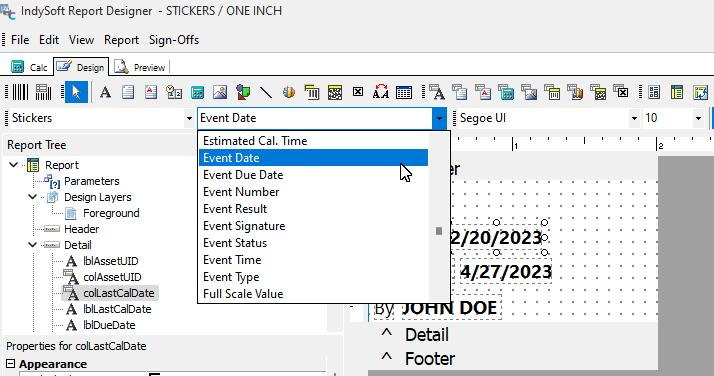Select Foreground layer in Report Tree
714x376 pixels.
click(111, 213)
